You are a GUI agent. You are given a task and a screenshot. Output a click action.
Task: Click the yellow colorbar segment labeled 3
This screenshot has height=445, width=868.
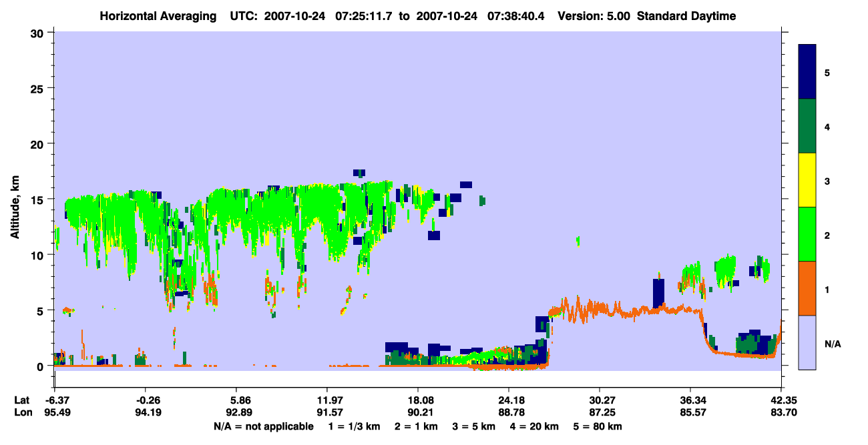[807, 180]
